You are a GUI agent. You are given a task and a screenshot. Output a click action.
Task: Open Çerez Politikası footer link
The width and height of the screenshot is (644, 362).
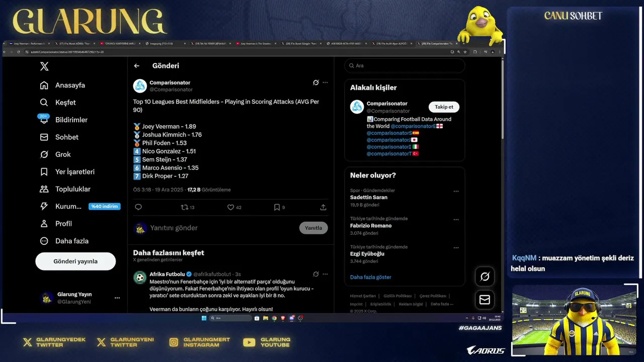(x=433, y=296)
